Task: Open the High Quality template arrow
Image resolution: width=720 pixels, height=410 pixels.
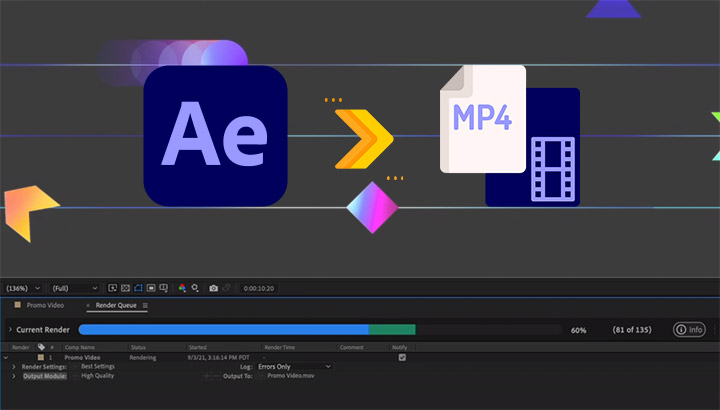Action: point(75,376)
